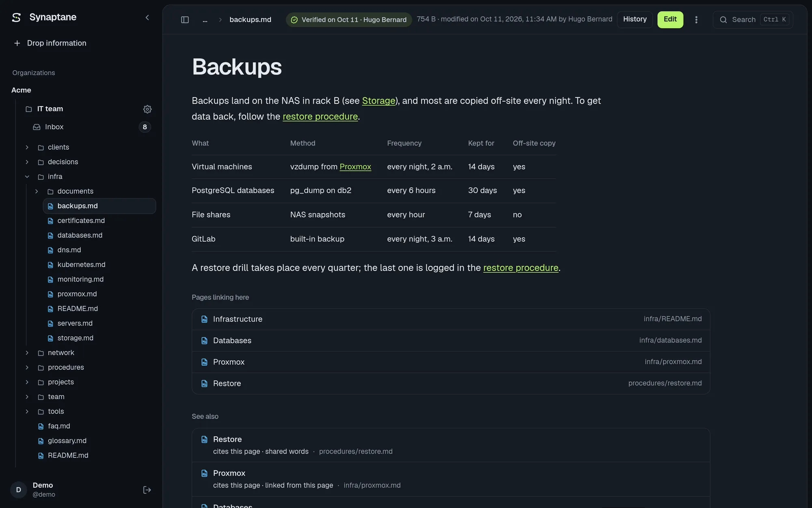Click the certificates.md file icon

pos(50,221)
